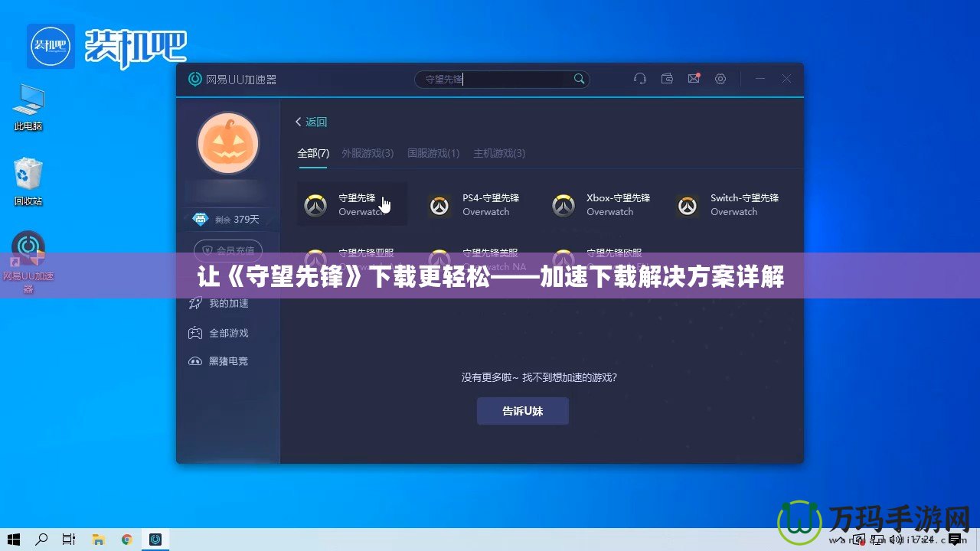Screen dimensions: 980x551
Task: Click UU accelerator taskbar icon
Action: [x=155, y=540]
